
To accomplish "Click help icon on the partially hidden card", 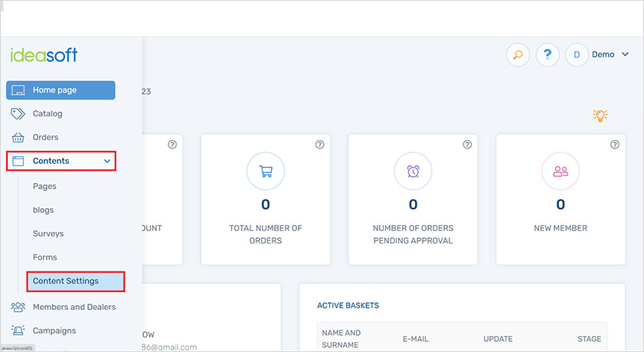I will (172, 145).
